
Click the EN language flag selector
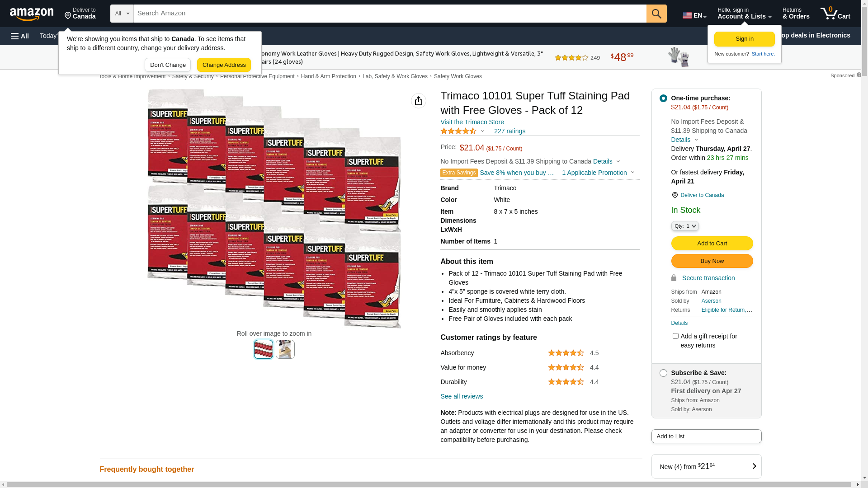pos(694,15)
